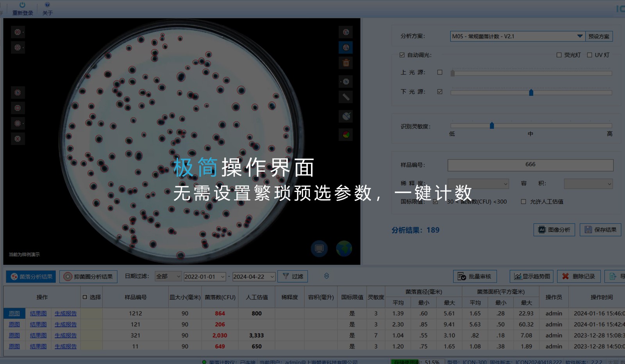This screenshot has height=364, width=625.
Task: Switch to the 菌落分析结果 tab
Action: [x=31, y=277]
